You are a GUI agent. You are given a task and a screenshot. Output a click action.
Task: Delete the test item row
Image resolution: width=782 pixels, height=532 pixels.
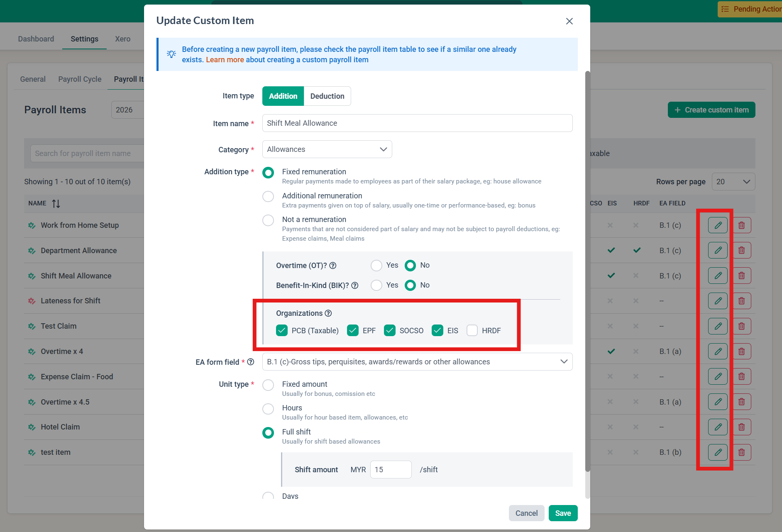click(x=741, y=452)
